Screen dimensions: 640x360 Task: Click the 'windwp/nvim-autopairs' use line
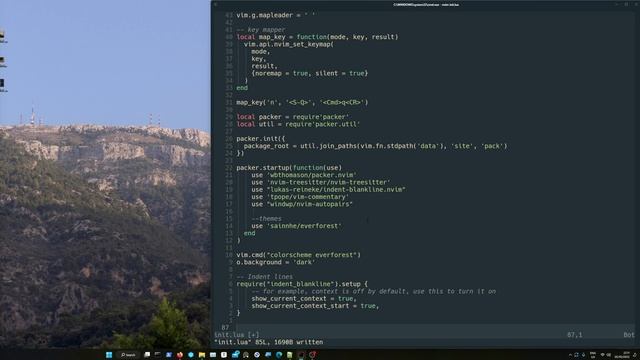(x=302, y=204)
